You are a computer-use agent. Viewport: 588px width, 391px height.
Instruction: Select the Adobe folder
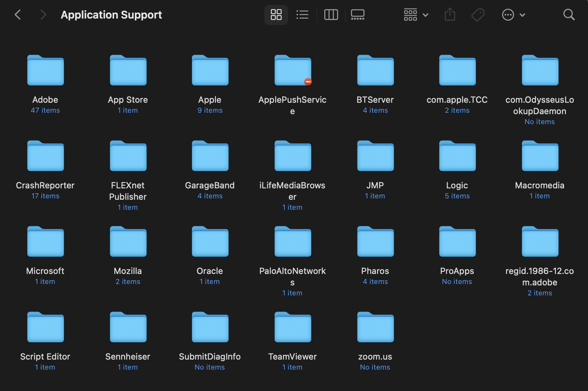(x=46, y=70)
